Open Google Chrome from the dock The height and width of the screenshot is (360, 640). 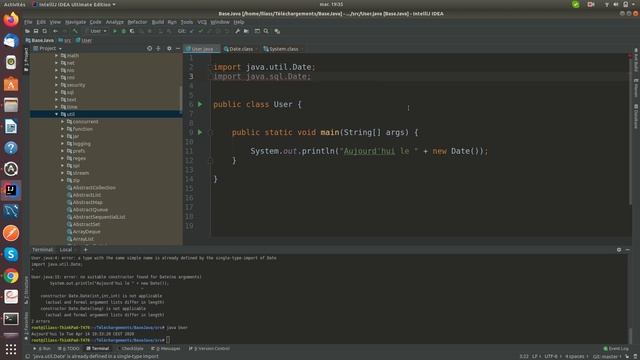11,276
